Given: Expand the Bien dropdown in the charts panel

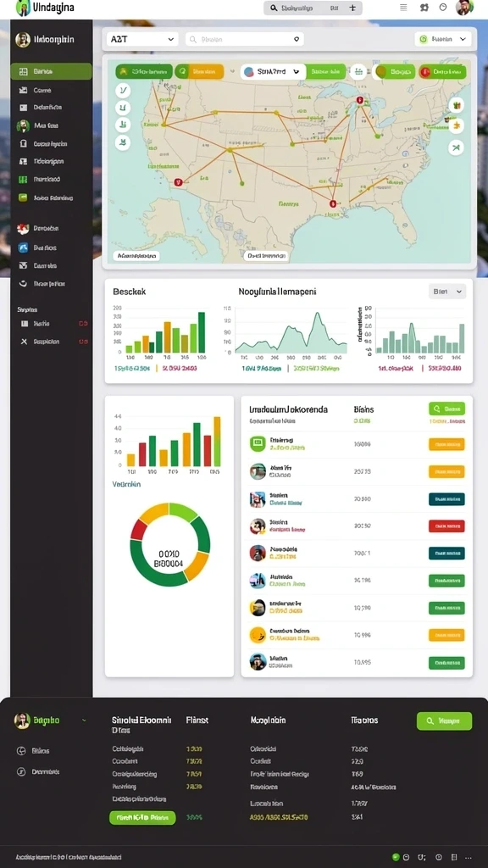Looking at the screenshot, I should tap(447, 292).
